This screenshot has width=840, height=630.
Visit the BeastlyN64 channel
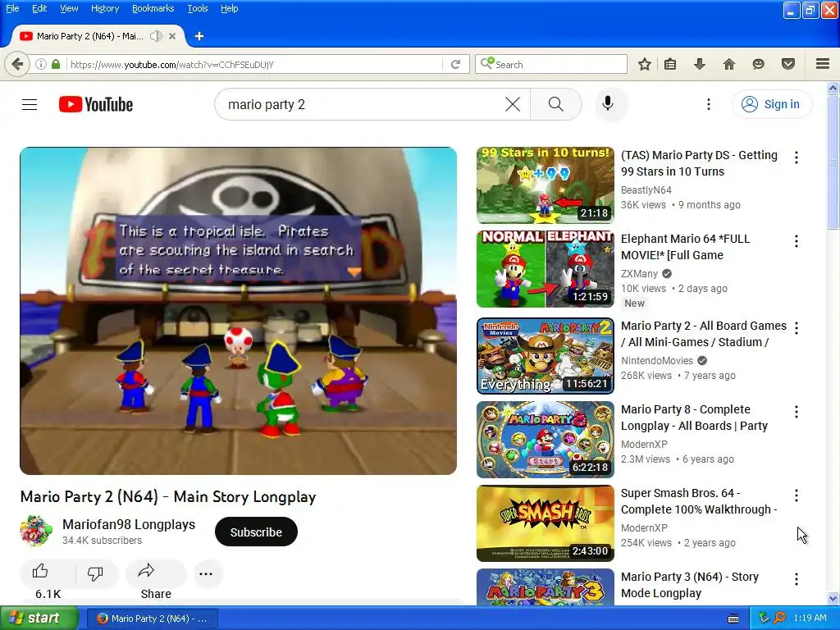pos(646,189)
